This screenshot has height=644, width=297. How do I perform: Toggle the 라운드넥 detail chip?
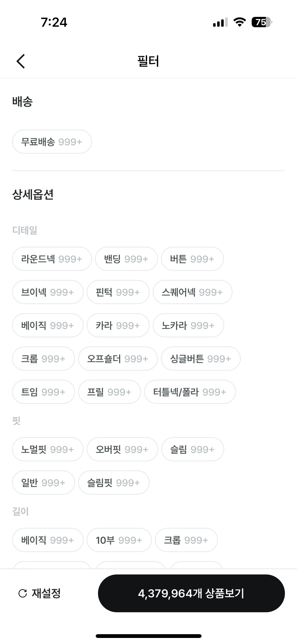pos(52,259)
